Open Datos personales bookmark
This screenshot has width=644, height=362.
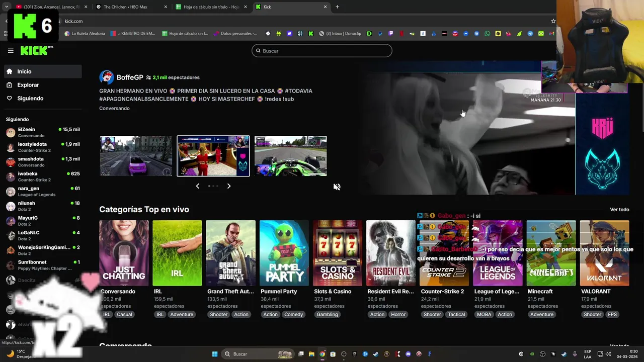(x=235, y=34)
